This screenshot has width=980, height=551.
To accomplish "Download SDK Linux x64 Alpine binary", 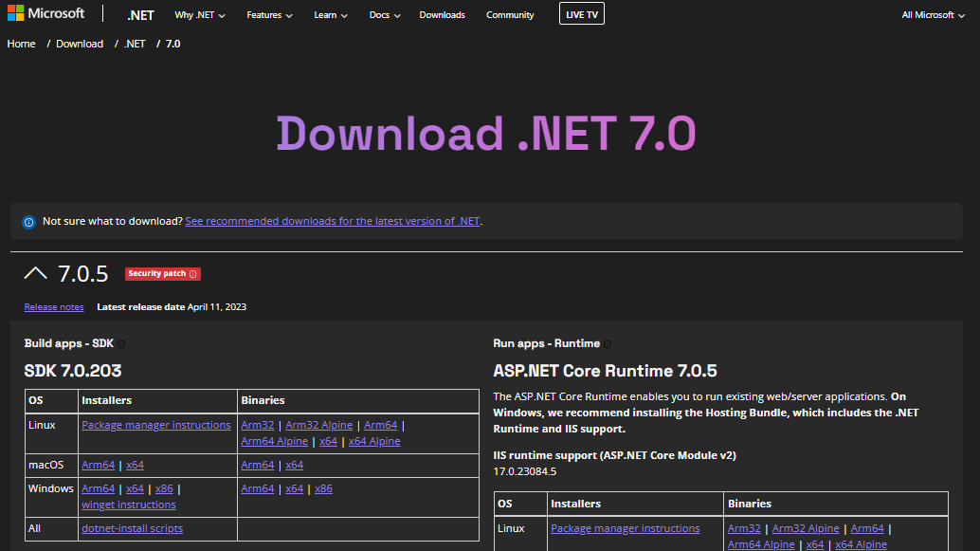I will 374,442.
